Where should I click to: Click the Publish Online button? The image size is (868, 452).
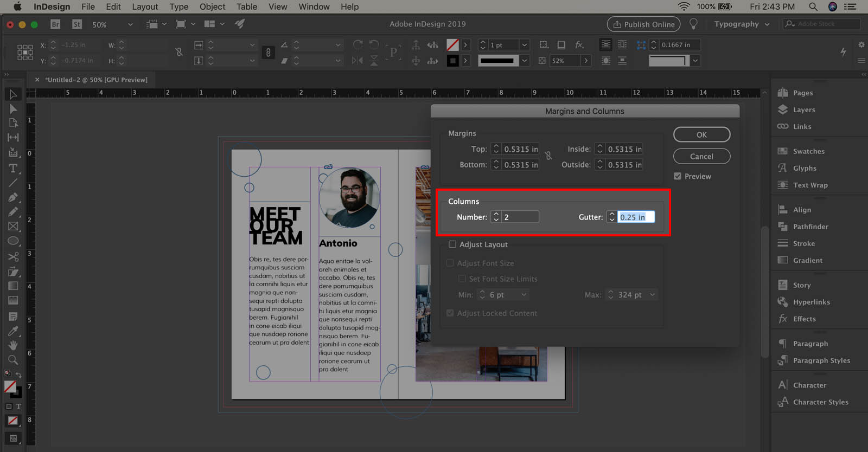click(x=643, y=24)
